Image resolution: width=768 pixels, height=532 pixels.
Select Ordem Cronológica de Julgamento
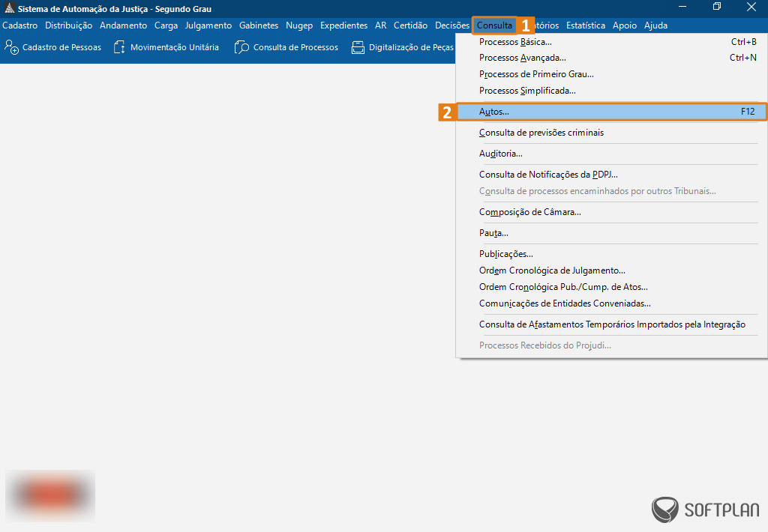(612, 270)
